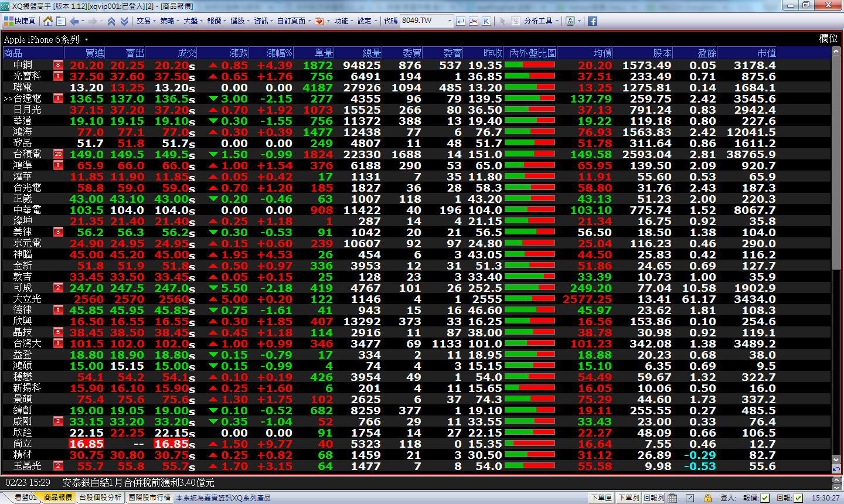Click the red badge beside 玉晶光
Screen dimensions: 844x504
[58, 466]
